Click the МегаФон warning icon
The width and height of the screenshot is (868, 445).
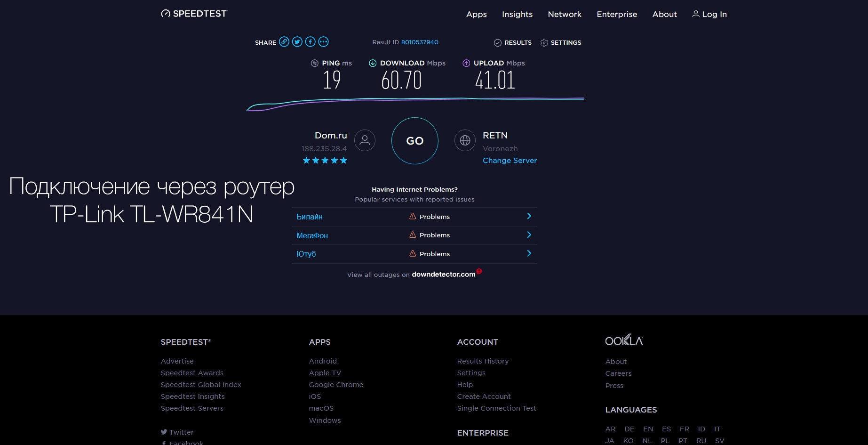pyautogui.click(x=413, y=235)
